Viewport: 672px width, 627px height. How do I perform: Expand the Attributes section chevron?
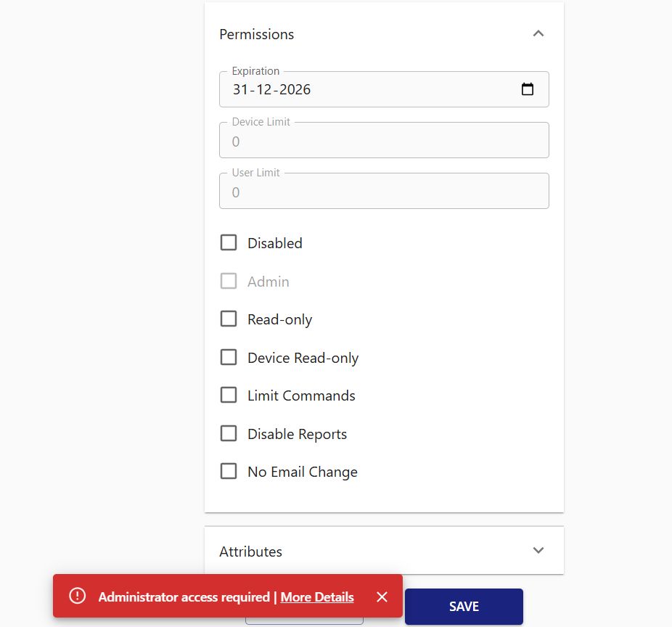[x=538, y=550]
